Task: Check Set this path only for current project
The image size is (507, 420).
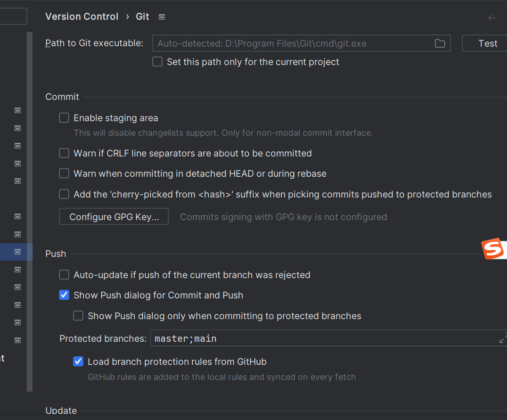Action: point(157,62)
